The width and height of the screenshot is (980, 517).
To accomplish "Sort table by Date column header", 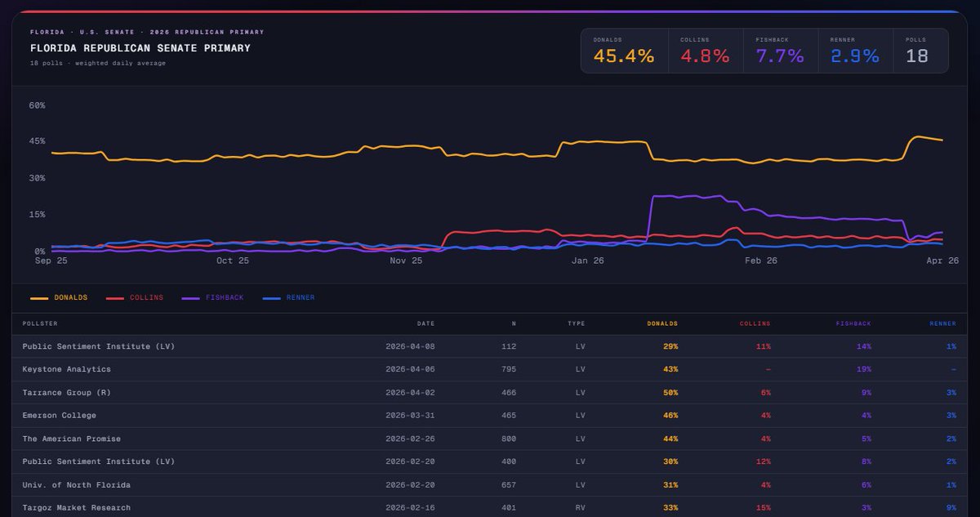I will tap(426, 323).
